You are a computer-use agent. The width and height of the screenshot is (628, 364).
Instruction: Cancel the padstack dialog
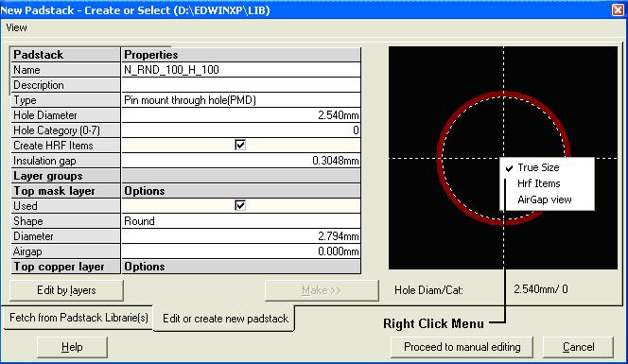coord(578,347)
